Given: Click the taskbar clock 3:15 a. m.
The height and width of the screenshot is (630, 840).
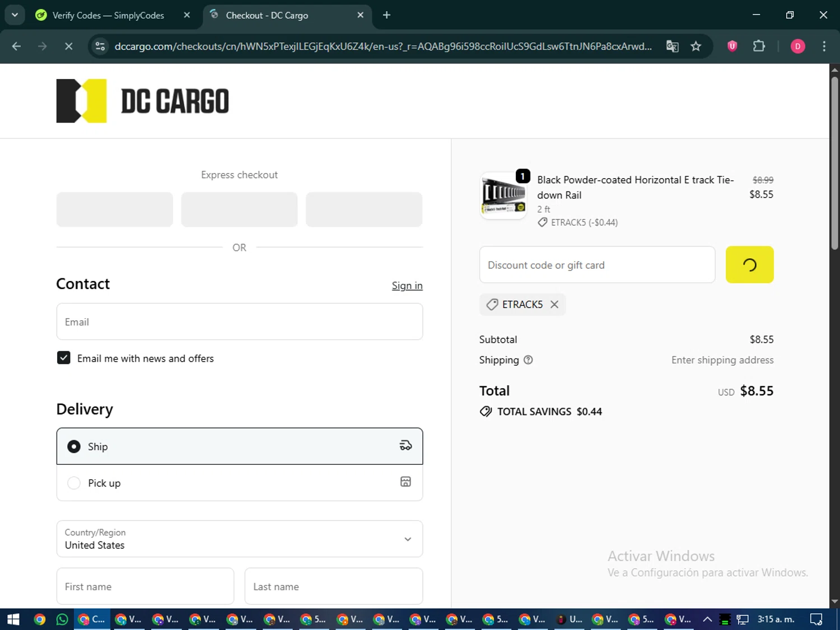Looking at the screenshot, I should click(776, 619).
